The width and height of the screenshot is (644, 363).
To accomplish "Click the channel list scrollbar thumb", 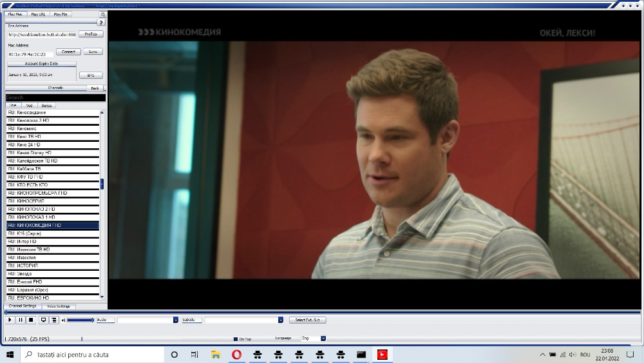I will pyautogui.click(x=102, y=184).
